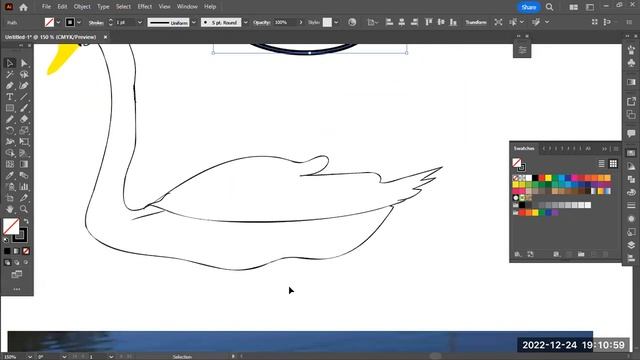Open the 5 pt. Round brush dropdown

[x=246, y=22]
